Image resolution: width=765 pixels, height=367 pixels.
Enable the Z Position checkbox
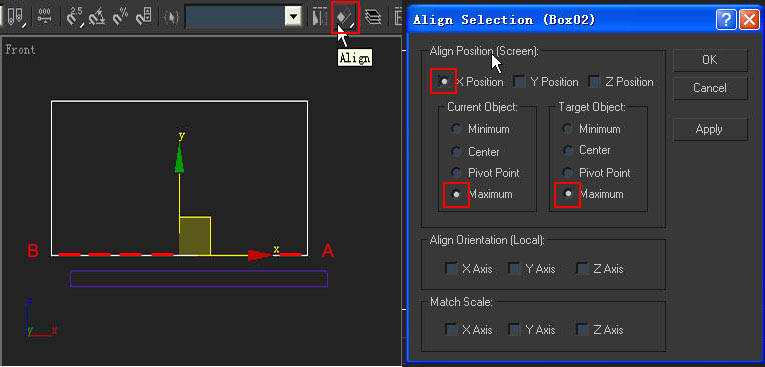pos(595,82)
